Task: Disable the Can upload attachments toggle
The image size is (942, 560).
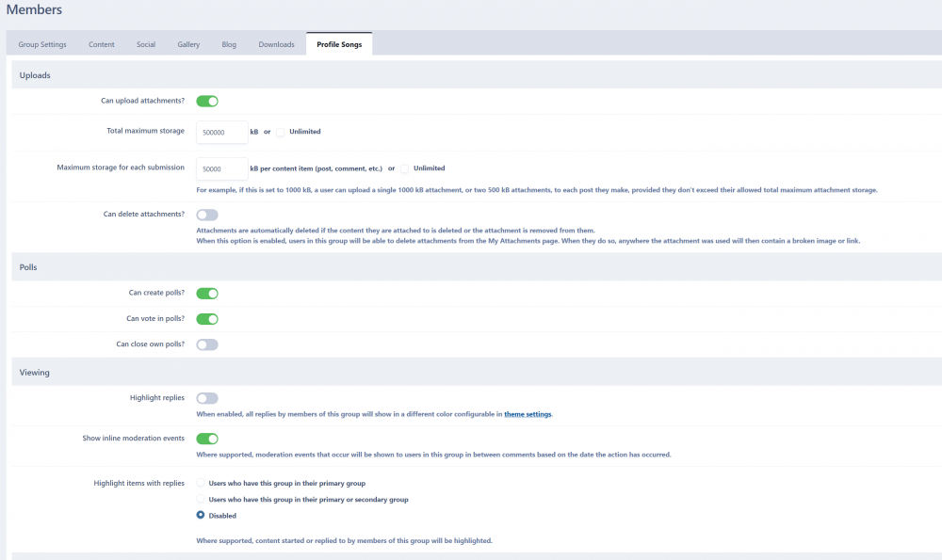Action: click(207, 101)
